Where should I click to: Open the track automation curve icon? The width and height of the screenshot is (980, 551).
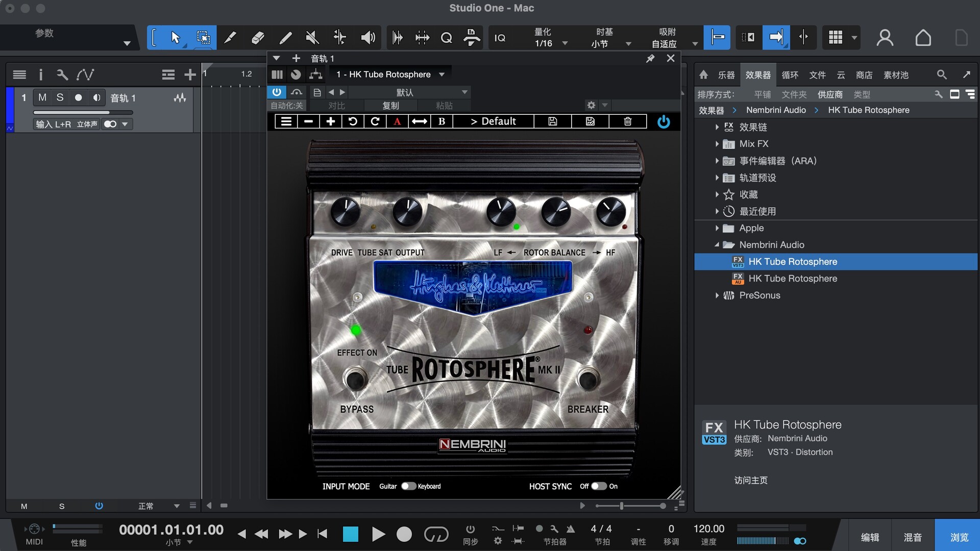coord(85,75)
